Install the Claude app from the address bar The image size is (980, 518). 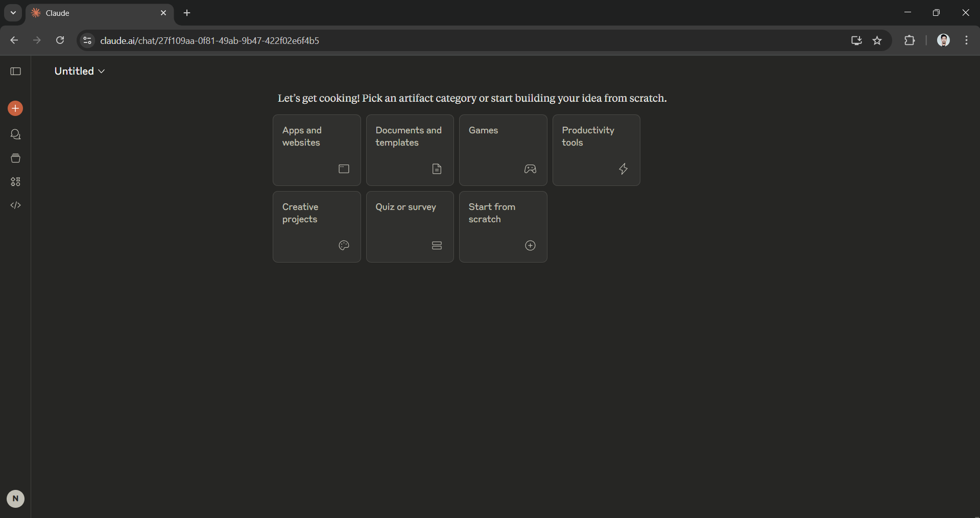pyautogui.click(x=856, y=40)
